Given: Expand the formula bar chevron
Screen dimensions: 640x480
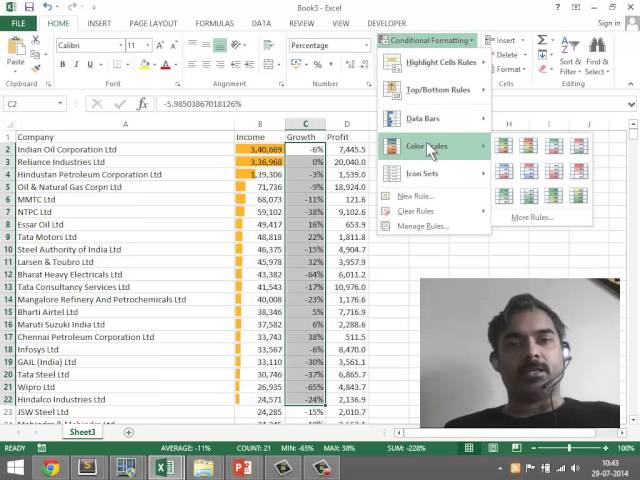Looking at the screenshot, I should click(631, 104).
